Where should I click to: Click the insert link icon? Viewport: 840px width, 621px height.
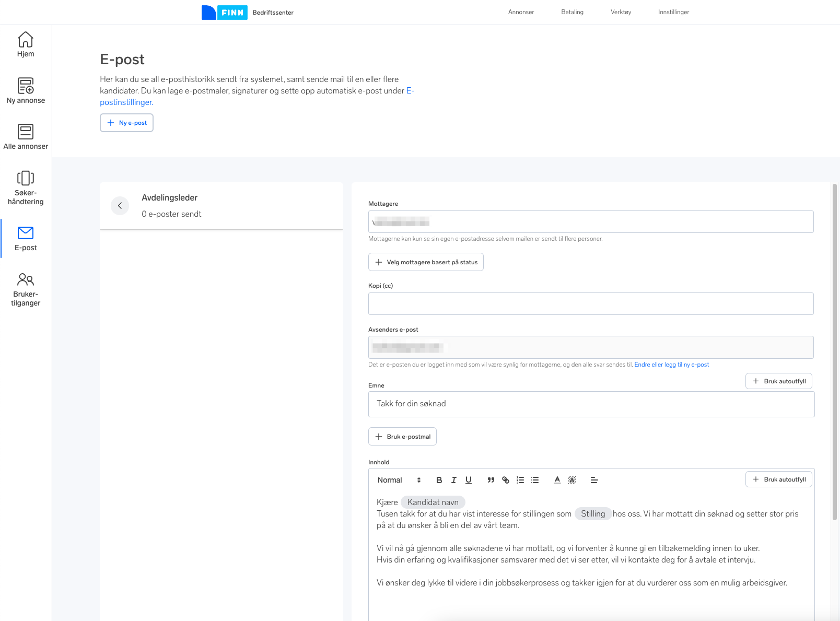click(506, 480)
